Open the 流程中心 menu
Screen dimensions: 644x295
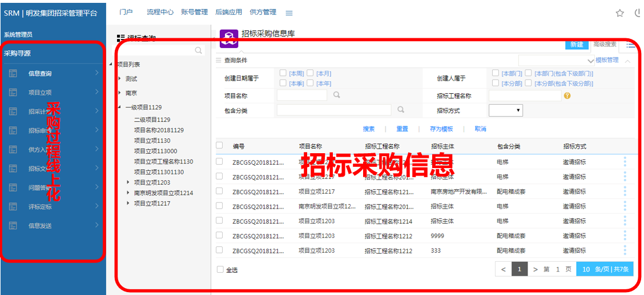[x=160, y=12]
